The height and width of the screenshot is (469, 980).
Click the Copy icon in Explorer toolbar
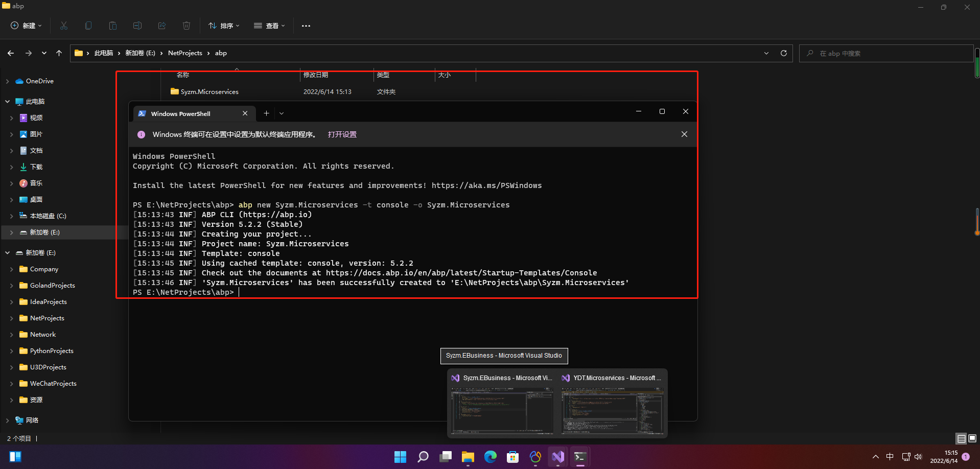click(x=88, y=26)
